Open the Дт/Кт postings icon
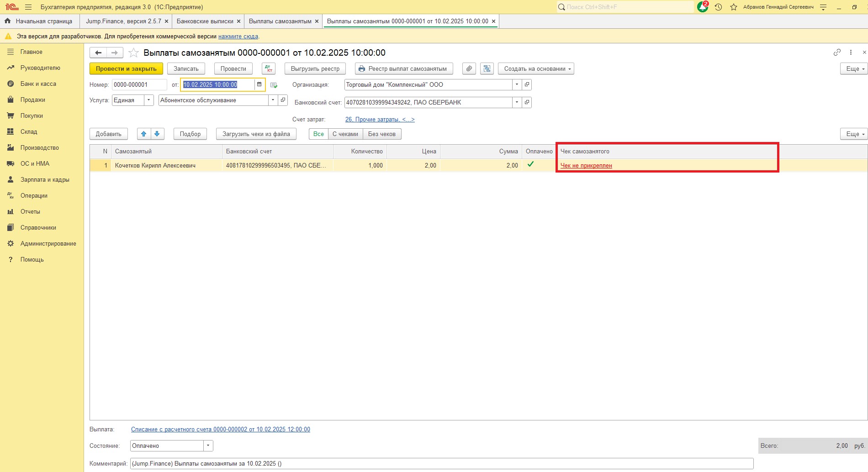This screenshot has width=868, height=472. point(269,69)
